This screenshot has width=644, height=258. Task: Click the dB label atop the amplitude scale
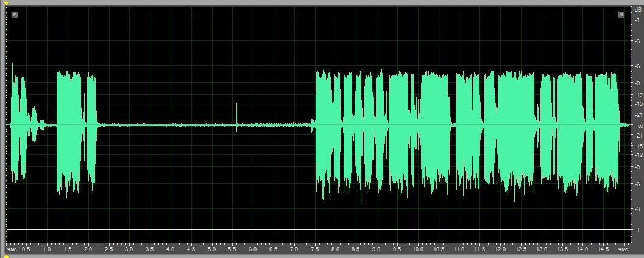click(x=637, y=10)
